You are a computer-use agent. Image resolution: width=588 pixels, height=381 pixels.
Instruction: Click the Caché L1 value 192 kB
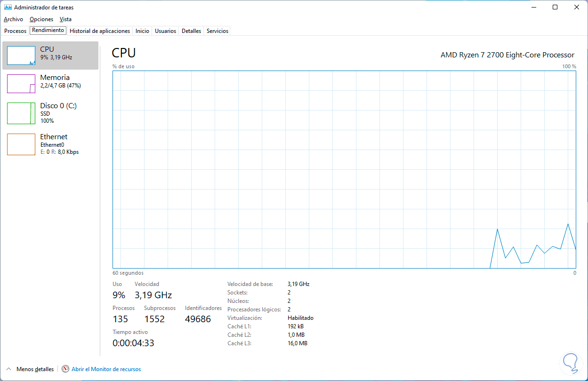coord(296,326)
